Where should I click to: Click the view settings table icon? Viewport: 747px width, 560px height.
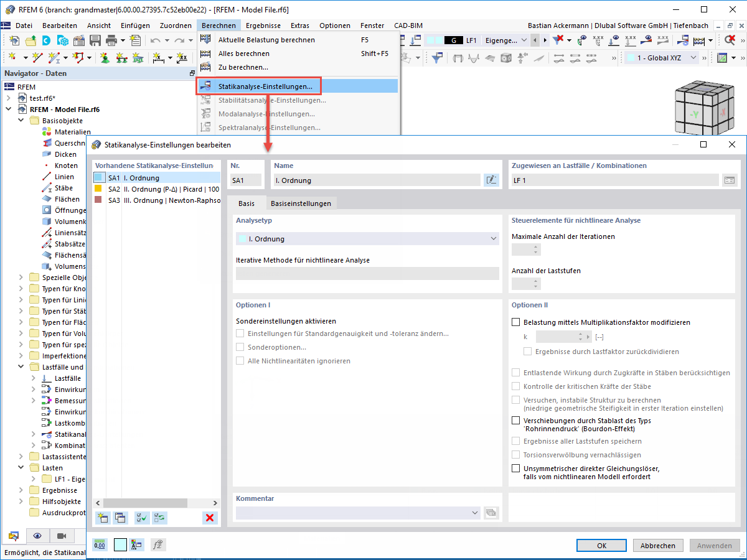pos(722,57)
